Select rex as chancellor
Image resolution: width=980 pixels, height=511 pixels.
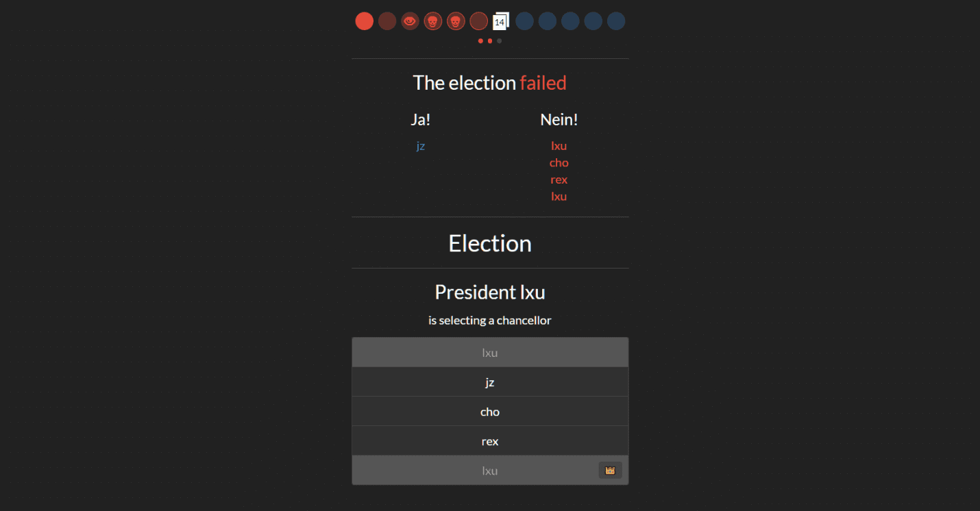coord(490,441)
